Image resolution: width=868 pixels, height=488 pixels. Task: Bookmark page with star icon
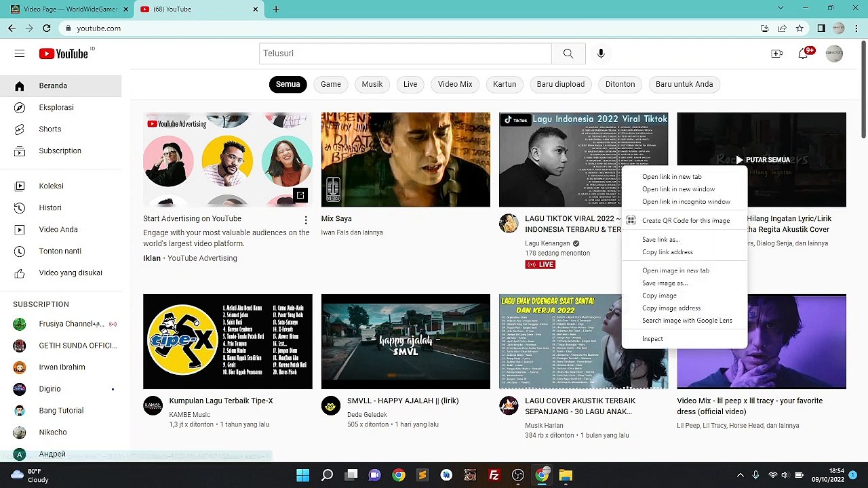[x=800, y=28]
